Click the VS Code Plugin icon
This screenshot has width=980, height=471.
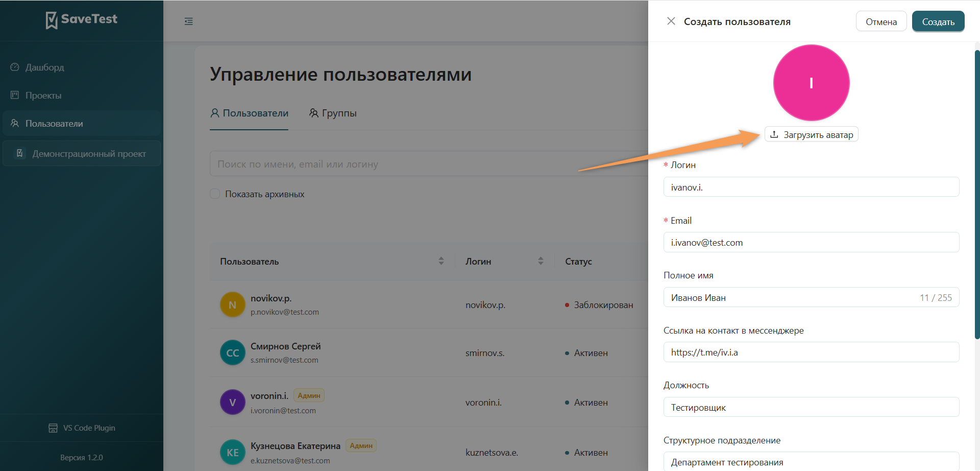tap(53, 428)
